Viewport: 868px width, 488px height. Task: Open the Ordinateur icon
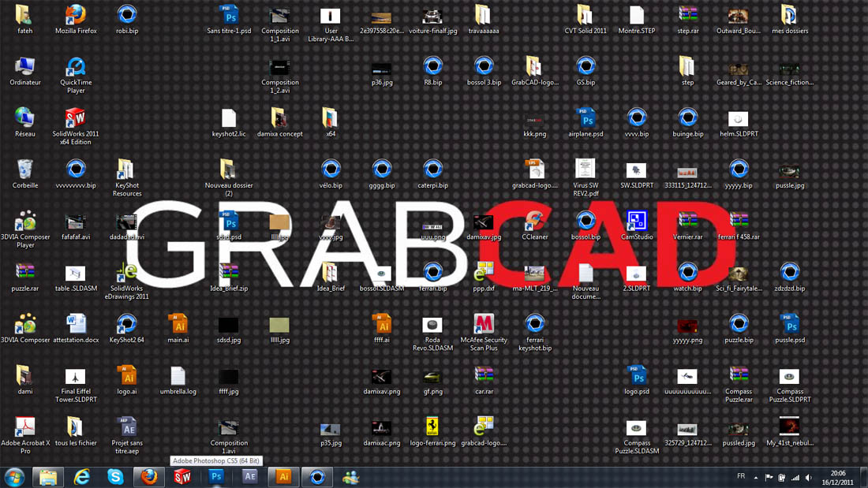click(25, 71)
